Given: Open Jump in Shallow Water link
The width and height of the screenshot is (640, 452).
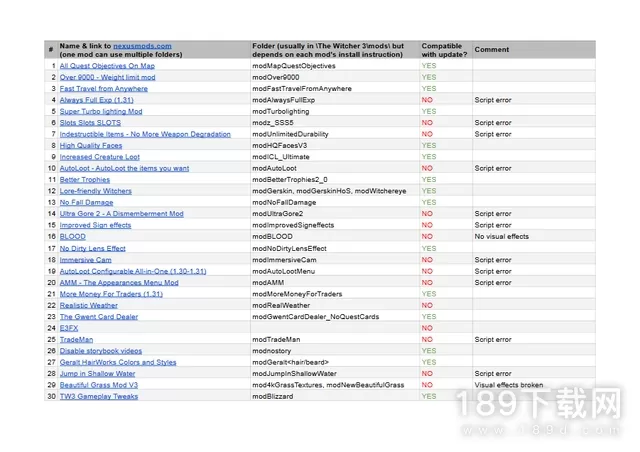Looking at the screenshot, I should click(x=97, y=374).
